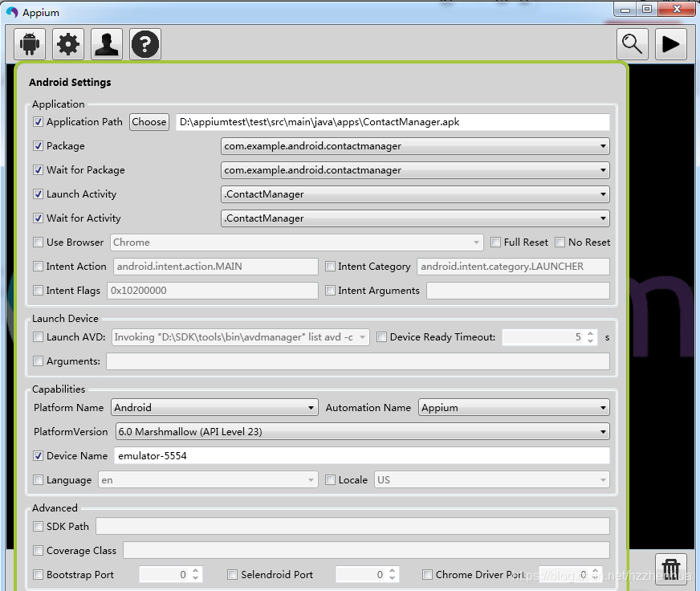The height and width of the screenshot is (591, 700).
Task: Uncheck the Application Path checkbox
Action: (39, 122)
